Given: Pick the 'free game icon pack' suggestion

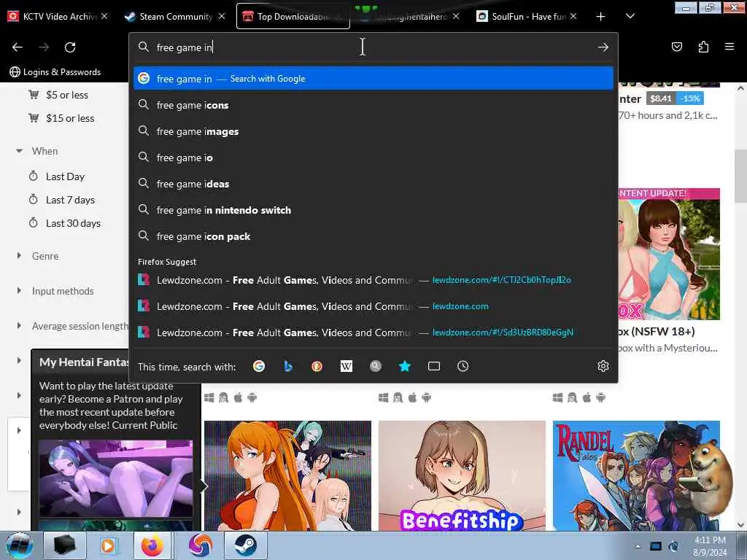Looking at the screenshot, I should pos(373,236).
